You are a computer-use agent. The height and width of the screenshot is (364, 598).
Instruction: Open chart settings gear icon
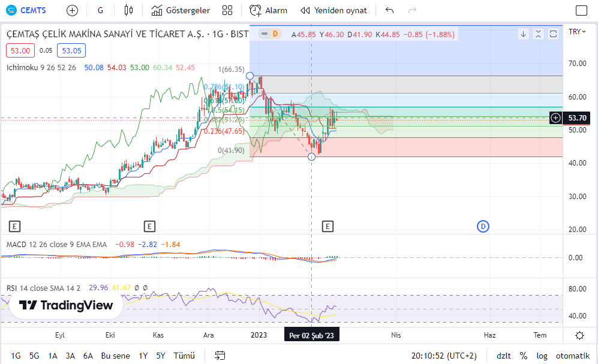click(x=579, y=335)
